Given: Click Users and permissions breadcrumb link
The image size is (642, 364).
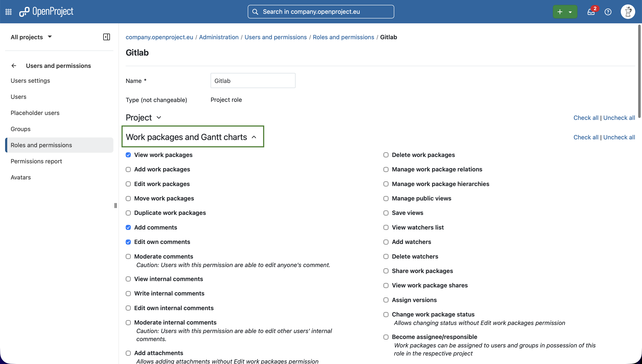Looking at the screenshot, I should [276, 37].
